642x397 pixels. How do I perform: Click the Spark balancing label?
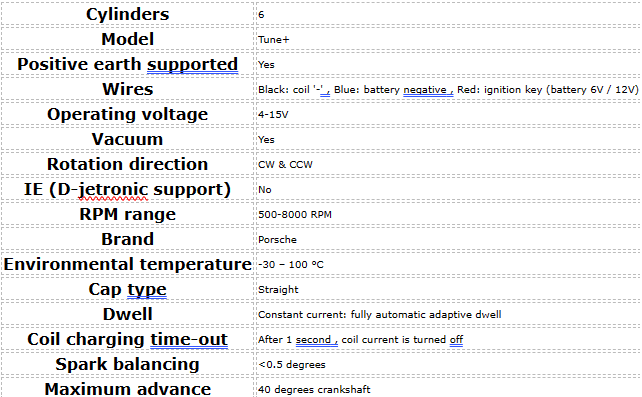127,364
